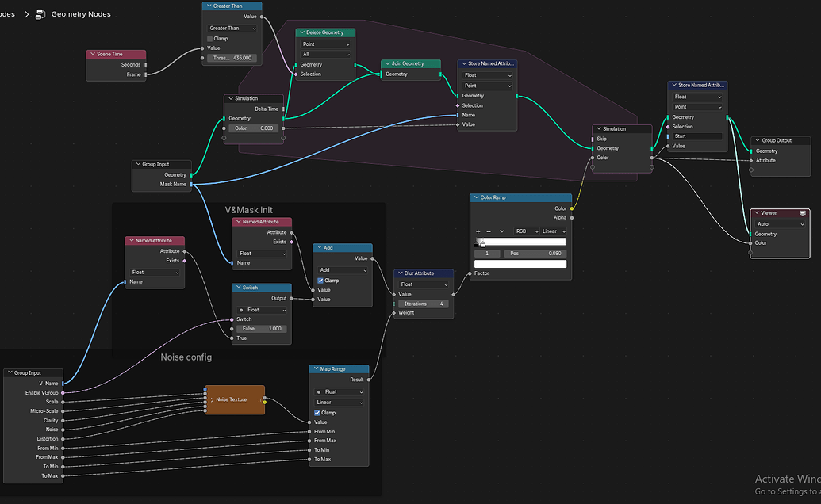This screenshot has width=821, height=504.
Task: Collapse the Join Geometry node
Action: 387,63
